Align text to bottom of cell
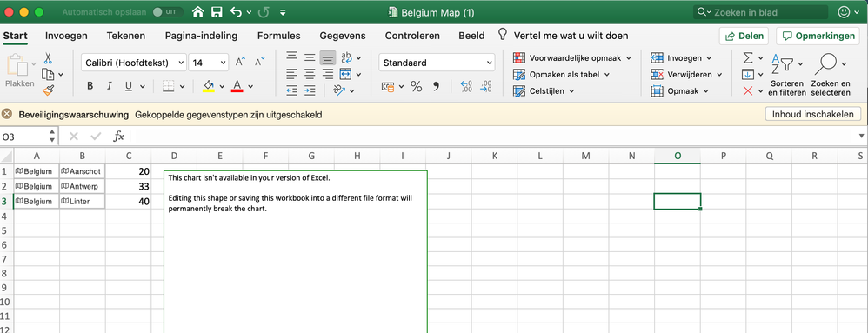This screenshot has height=333, width=868. coord(328,57)
